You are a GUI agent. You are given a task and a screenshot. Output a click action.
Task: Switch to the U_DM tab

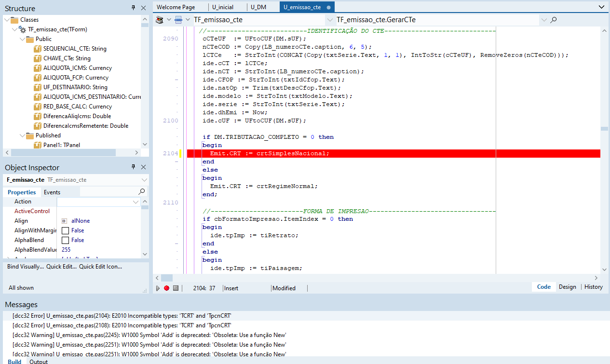(x=259, y=7)
